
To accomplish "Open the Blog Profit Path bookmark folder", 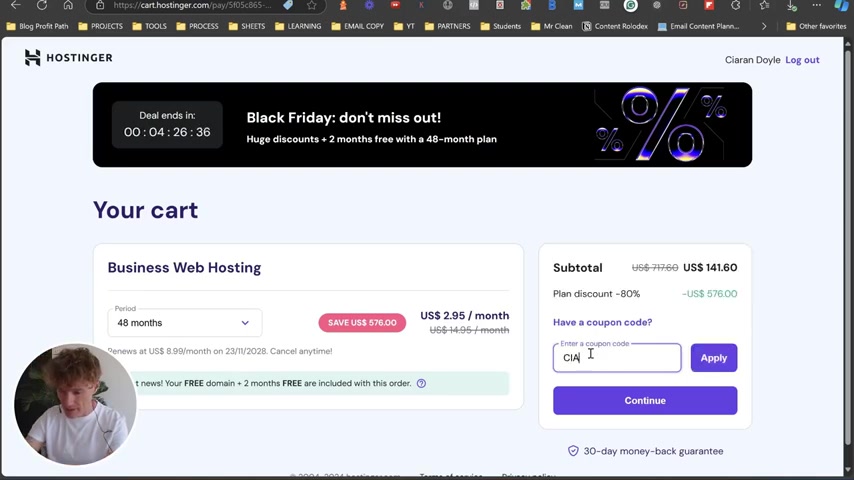I will 37,26.
